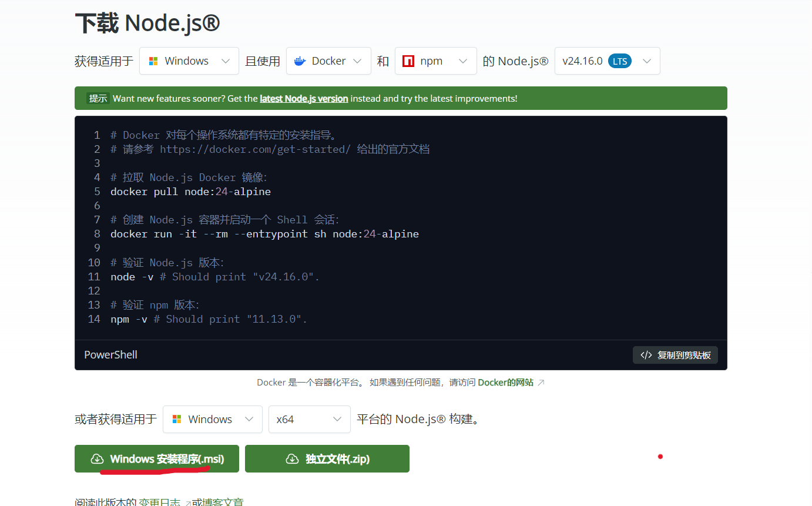
Task: Click the 平台的 Node.js® 构建 text
Action: (x=418, y=420)
